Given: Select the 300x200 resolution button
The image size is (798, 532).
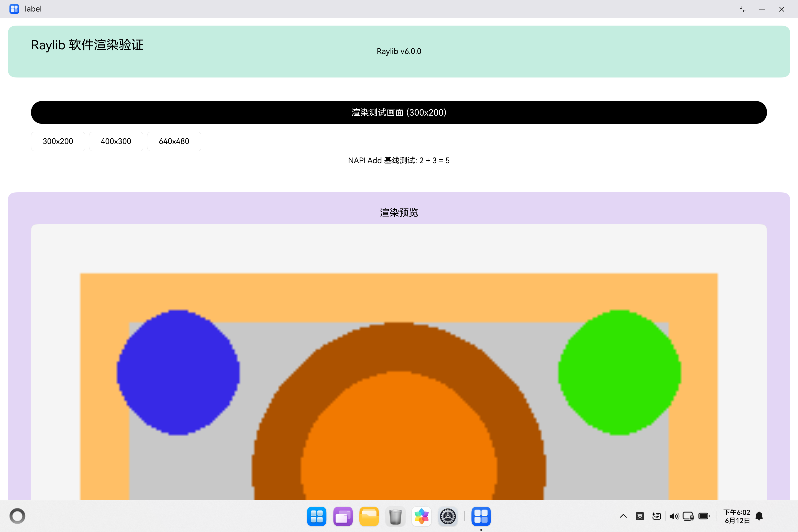Looking at the screenshot, I should pyautogui.click(x=58, y=141).
